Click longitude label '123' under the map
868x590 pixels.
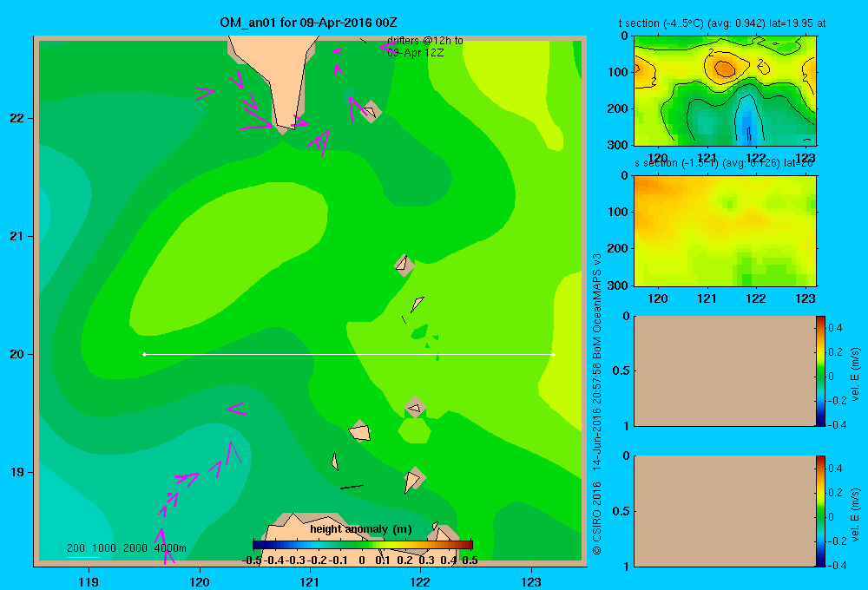coord(531,581)
